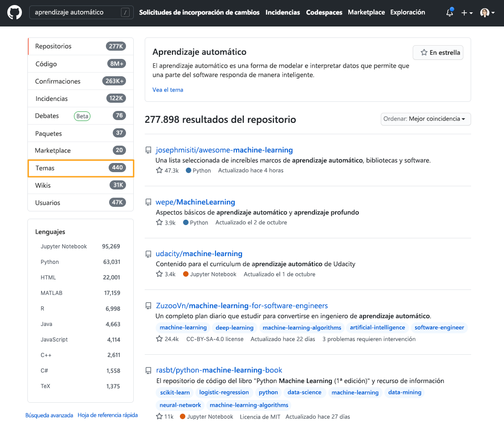Open Exploración in the top navigation
504x431 pixels.
pyautogui.click(x=408, y=12)
